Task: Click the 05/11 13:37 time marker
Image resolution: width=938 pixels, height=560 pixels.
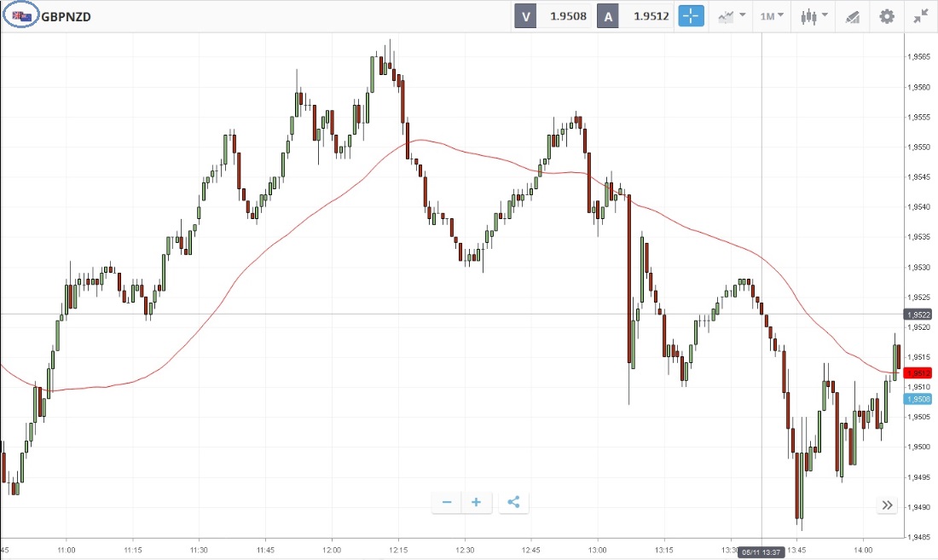Action: click(761, 552)
